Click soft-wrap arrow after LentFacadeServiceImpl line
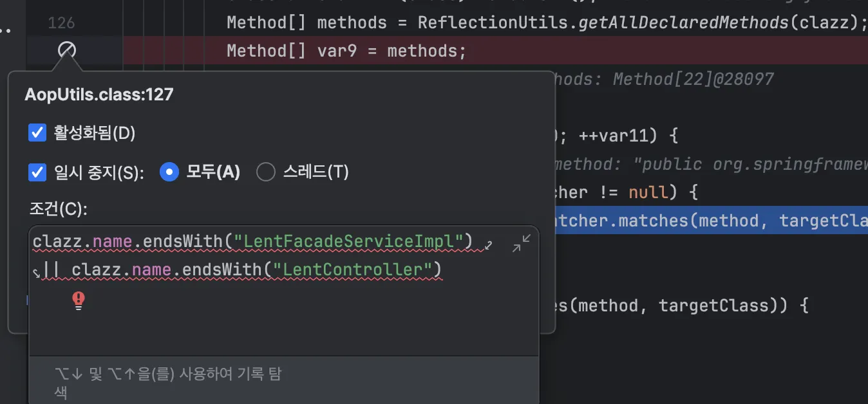Image resolution: width=868 pixels, height=404 pixels. click(489, 244)
